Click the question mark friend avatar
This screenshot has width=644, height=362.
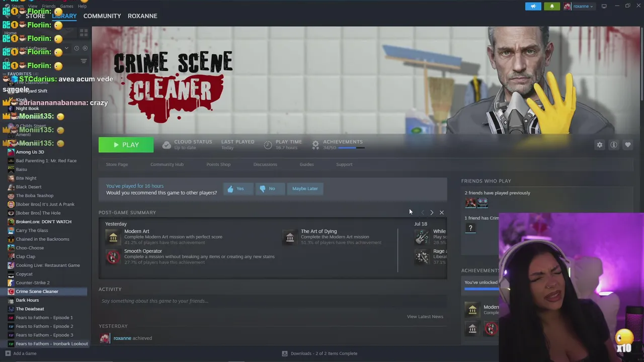pyautogui.click(x=470, y=228)
